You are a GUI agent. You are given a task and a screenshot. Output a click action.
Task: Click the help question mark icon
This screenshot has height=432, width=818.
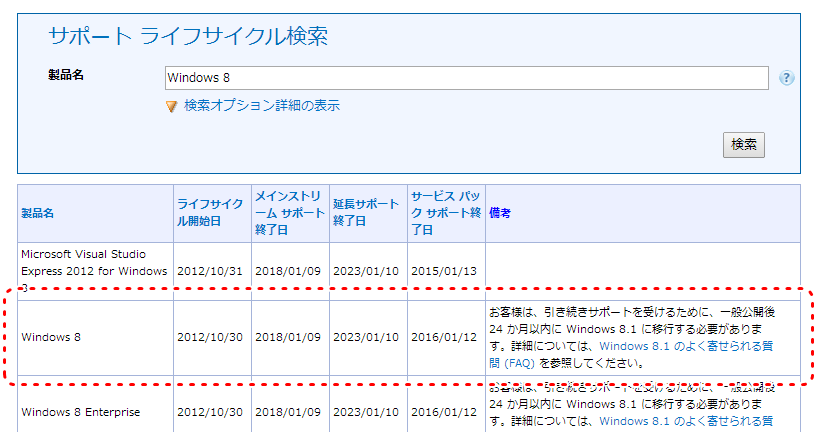[786, 78]
